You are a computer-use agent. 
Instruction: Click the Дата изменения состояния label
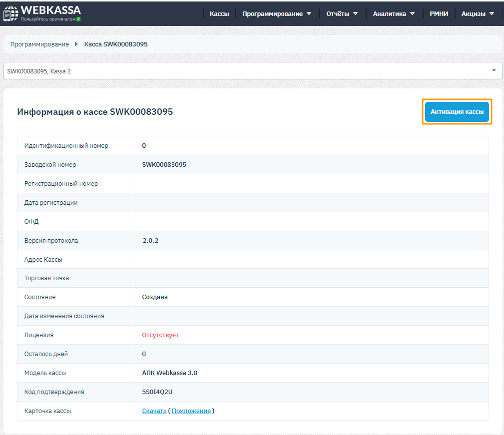[64, 316]
